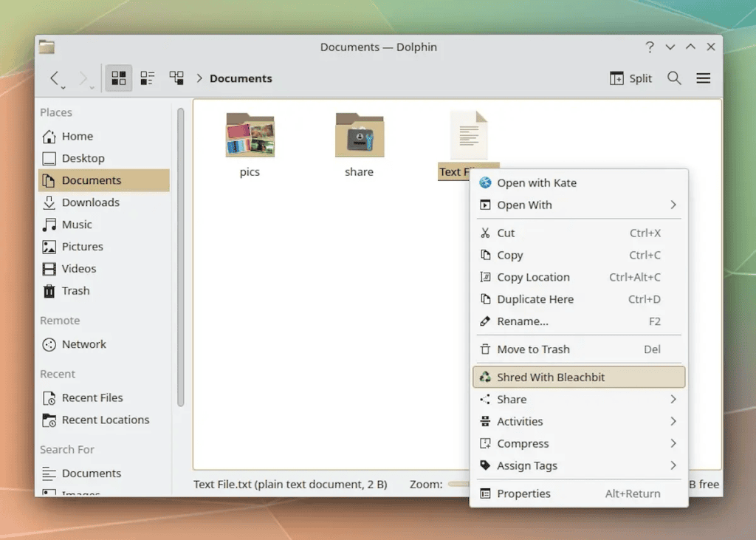Image resolution: width=756 pixels, height=540 pixels.
Task: Open the pics folder thumbnail
Action: click(250, 135)
